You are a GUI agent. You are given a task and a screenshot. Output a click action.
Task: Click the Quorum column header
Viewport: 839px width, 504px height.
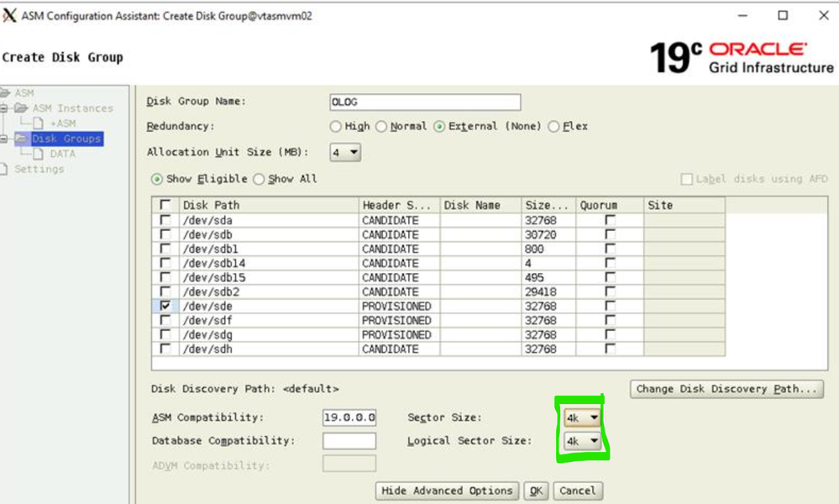point(610,205)
